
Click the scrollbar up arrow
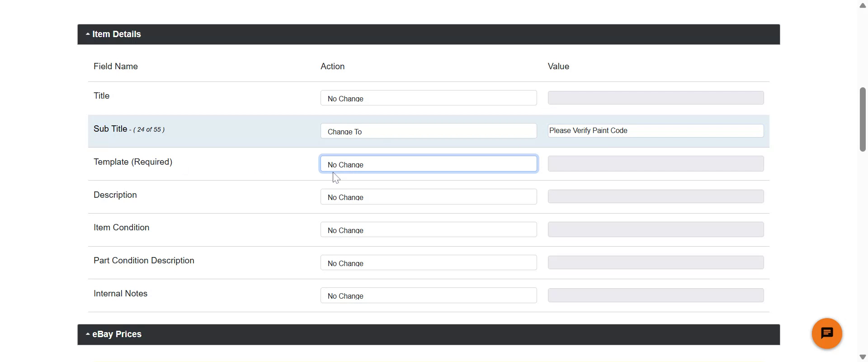(x=863, y=5)
